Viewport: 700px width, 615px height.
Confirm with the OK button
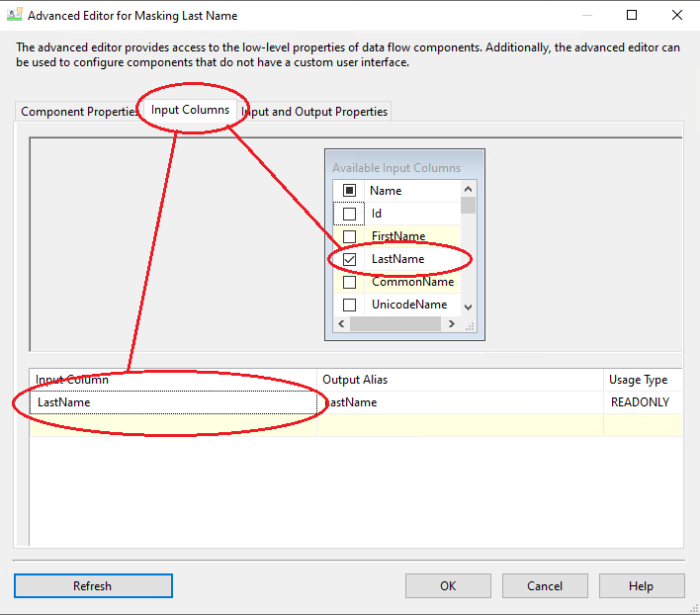coord(448,585)
